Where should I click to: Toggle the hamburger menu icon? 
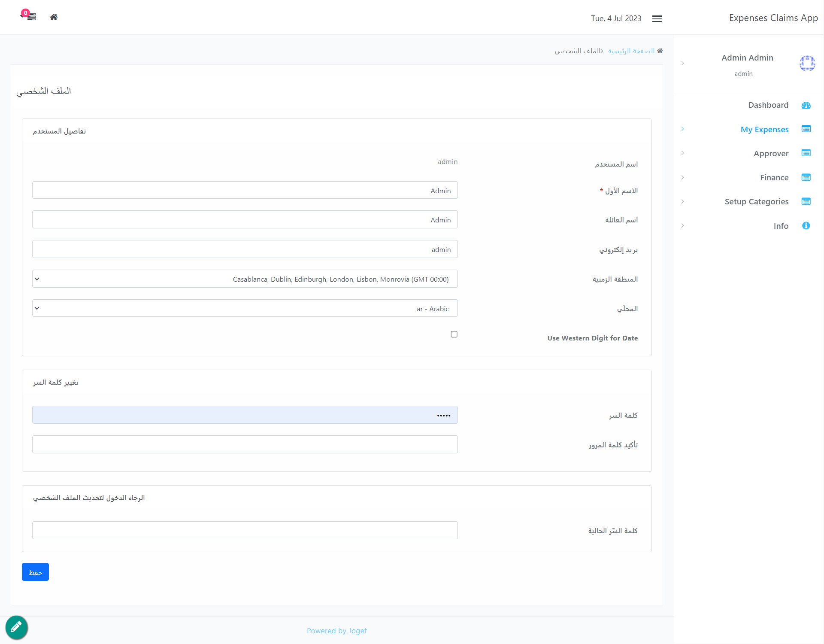[657, 18]
